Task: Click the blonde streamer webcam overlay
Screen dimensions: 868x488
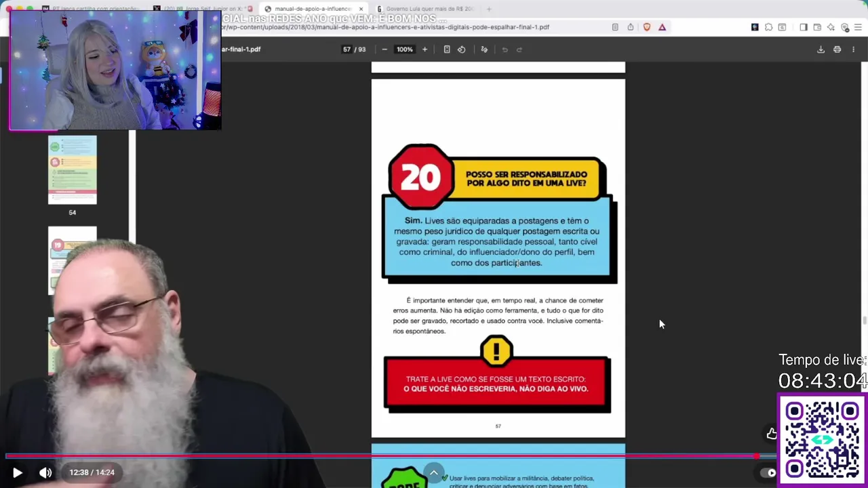Action: [115, 70]
